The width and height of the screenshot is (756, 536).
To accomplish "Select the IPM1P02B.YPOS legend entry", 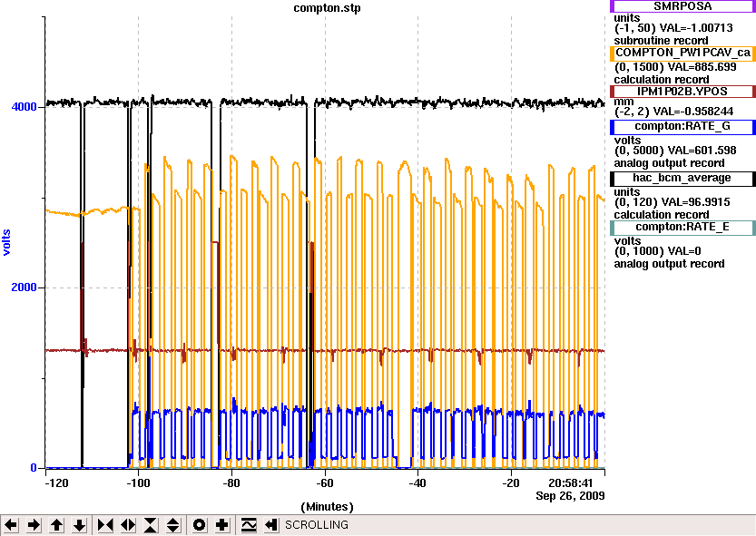I will coord(682,92).
